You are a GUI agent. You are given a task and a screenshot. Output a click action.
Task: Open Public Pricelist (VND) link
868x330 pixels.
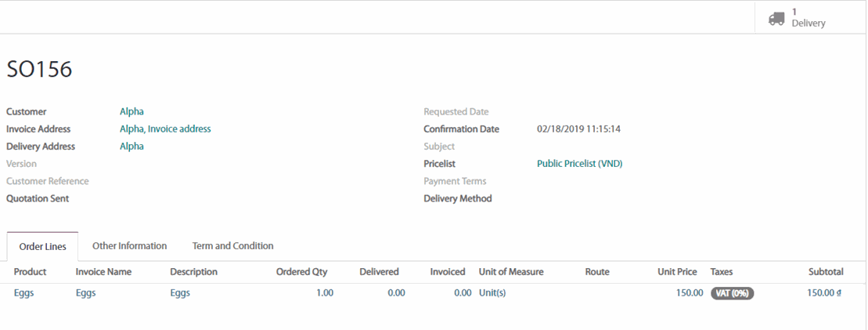point(579,164)
